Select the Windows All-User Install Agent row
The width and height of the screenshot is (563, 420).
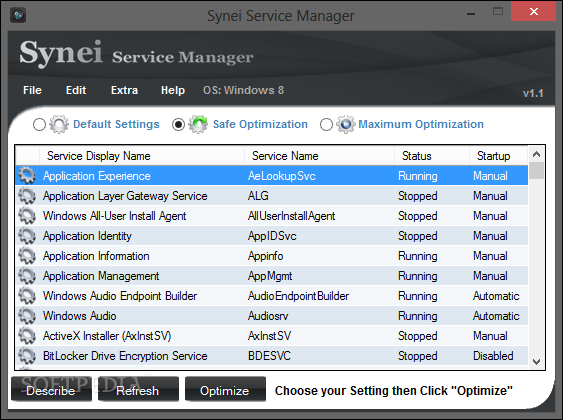pyautogui.click(x=271, y=216)
